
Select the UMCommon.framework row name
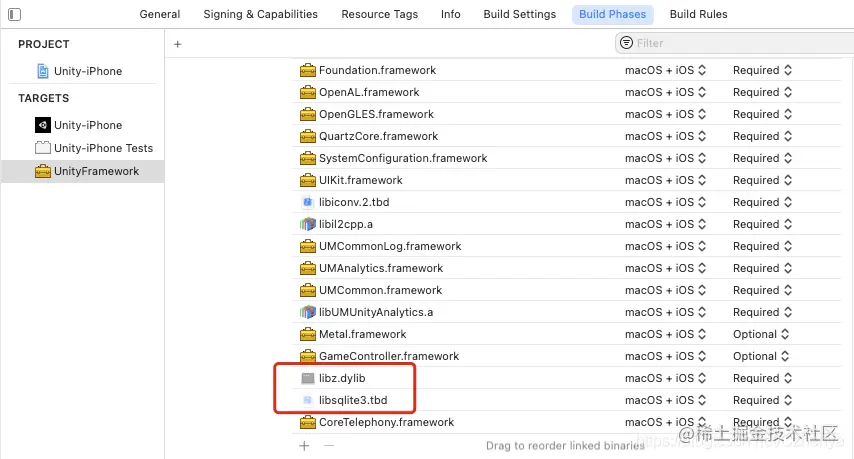point(380,290)
